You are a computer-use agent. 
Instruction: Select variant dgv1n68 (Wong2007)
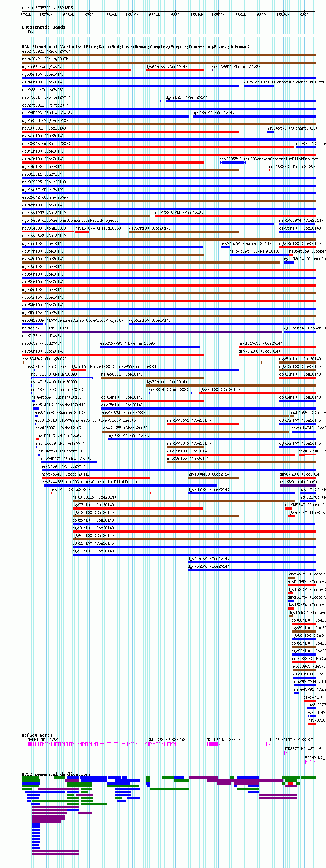point(42,67)
